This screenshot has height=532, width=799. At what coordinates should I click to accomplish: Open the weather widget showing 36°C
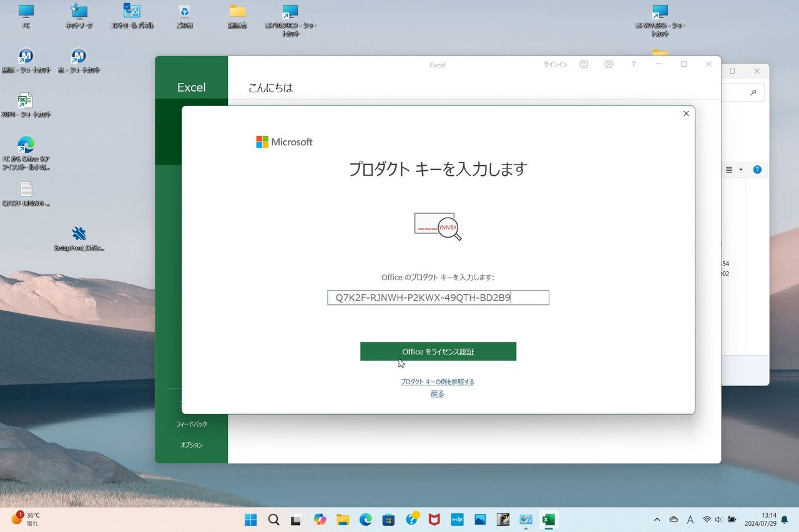click(26, 520)
